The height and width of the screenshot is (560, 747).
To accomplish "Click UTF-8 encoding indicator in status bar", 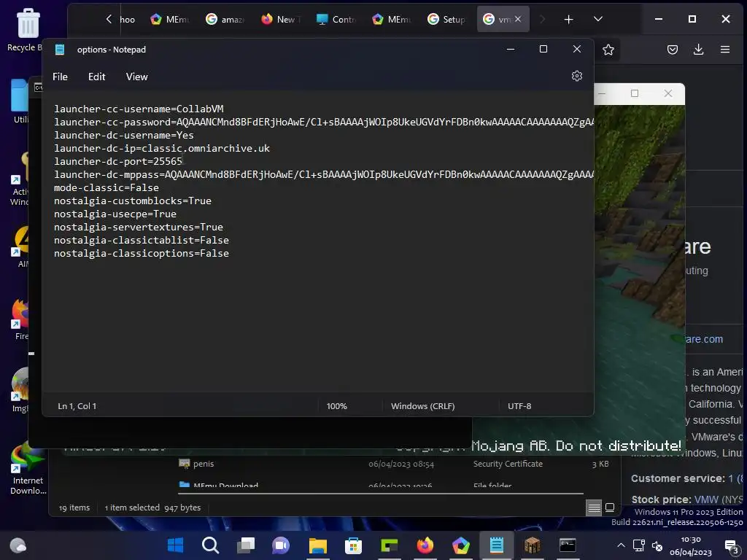I will coord(519,406).
